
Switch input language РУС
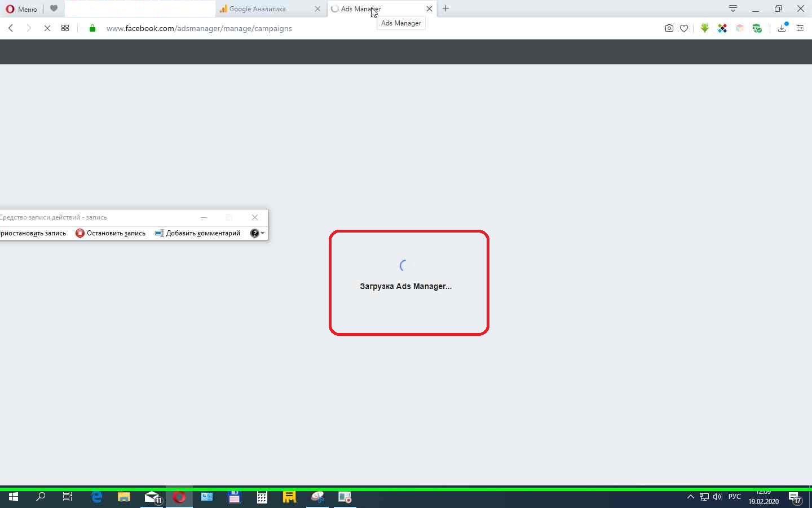click(x=735, y=497)
